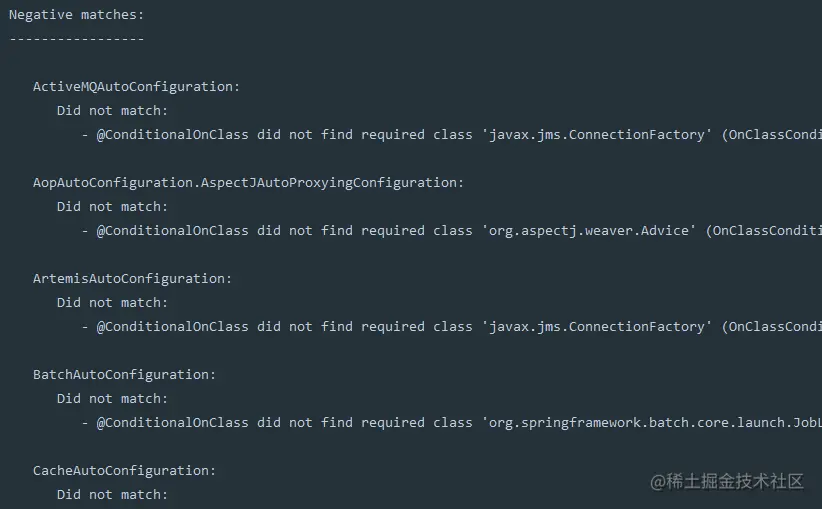
Task: Click 'Did not match:' under ActiveMQAutoConfiguration
Action: click(112, 111)
